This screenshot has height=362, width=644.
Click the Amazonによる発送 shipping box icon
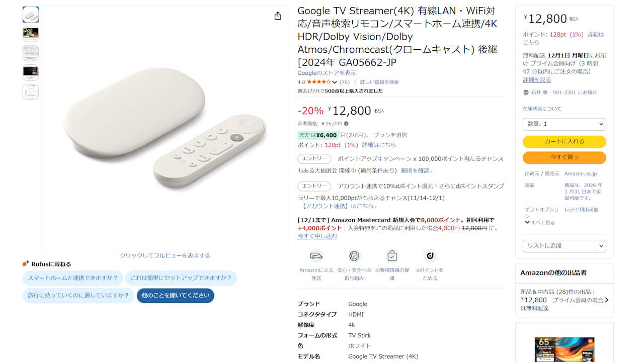click(316, 256)
